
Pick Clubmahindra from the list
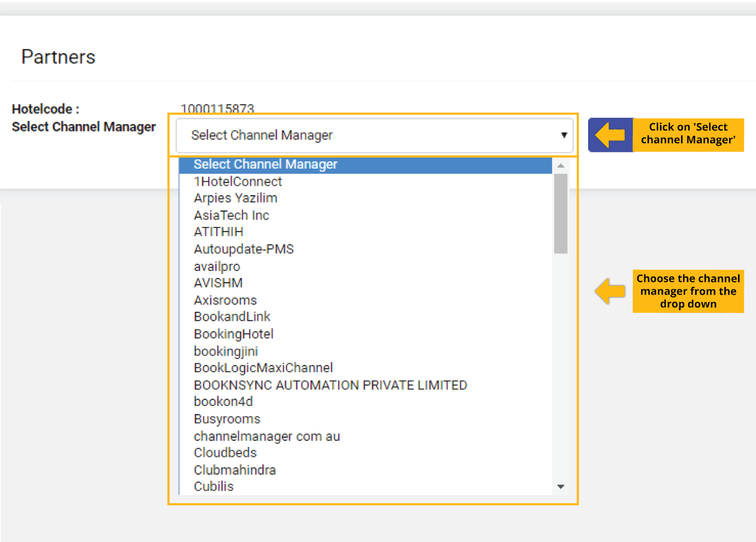(x=234, y=469)
